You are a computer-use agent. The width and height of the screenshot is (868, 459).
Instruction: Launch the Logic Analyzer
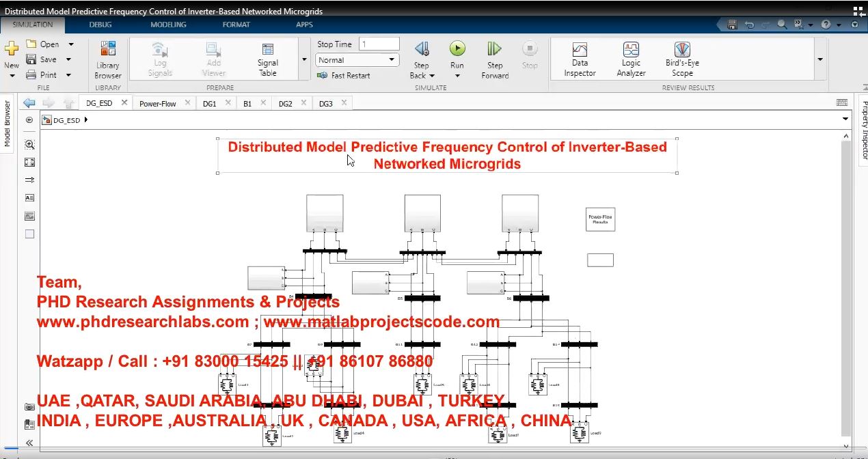pos(631,59)
